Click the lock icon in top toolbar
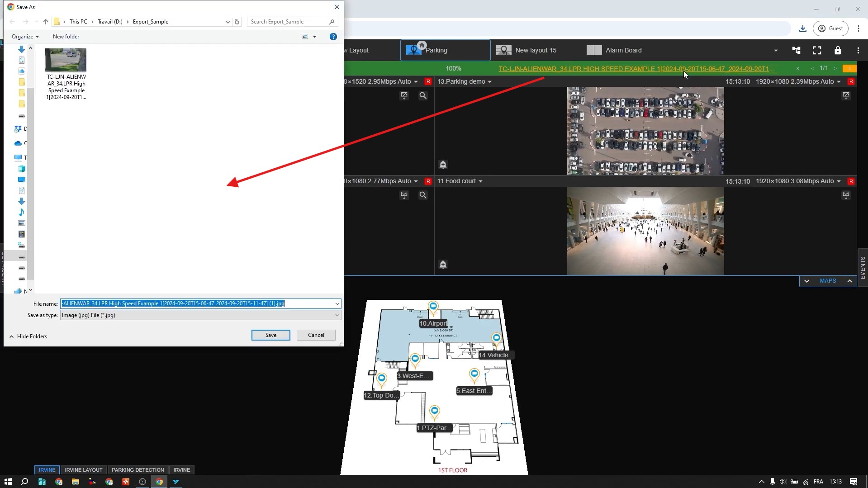 (838, 51)
